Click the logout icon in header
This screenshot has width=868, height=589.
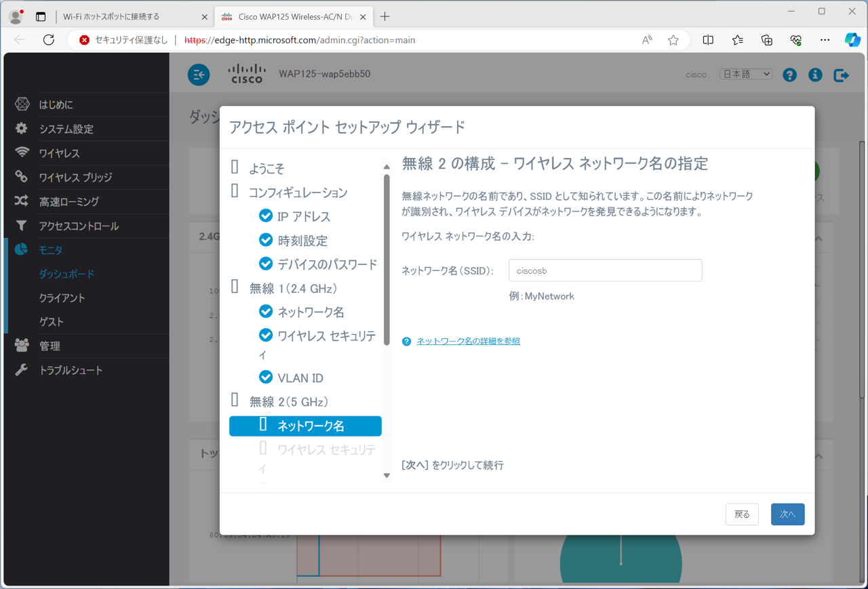tap(841, 75)
